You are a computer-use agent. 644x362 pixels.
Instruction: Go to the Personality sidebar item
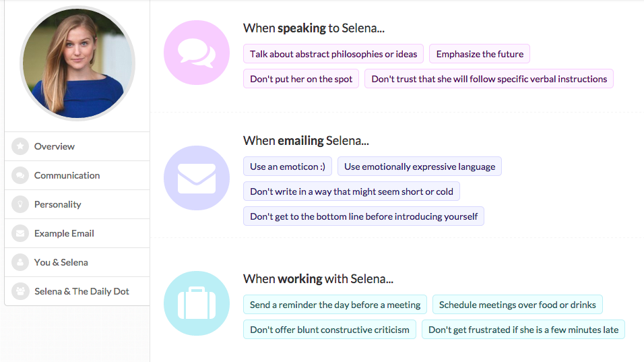(58, 204)
